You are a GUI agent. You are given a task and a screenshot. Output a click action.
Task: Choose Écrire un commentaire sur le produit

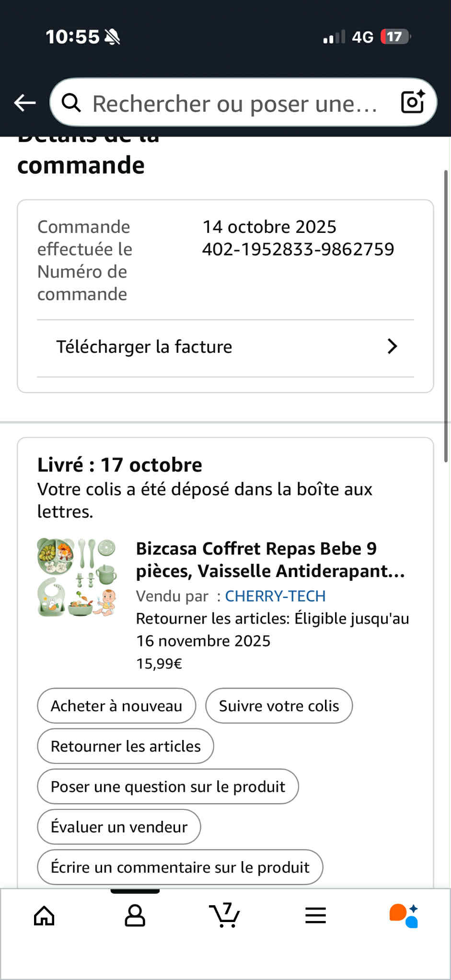[180, 867]
